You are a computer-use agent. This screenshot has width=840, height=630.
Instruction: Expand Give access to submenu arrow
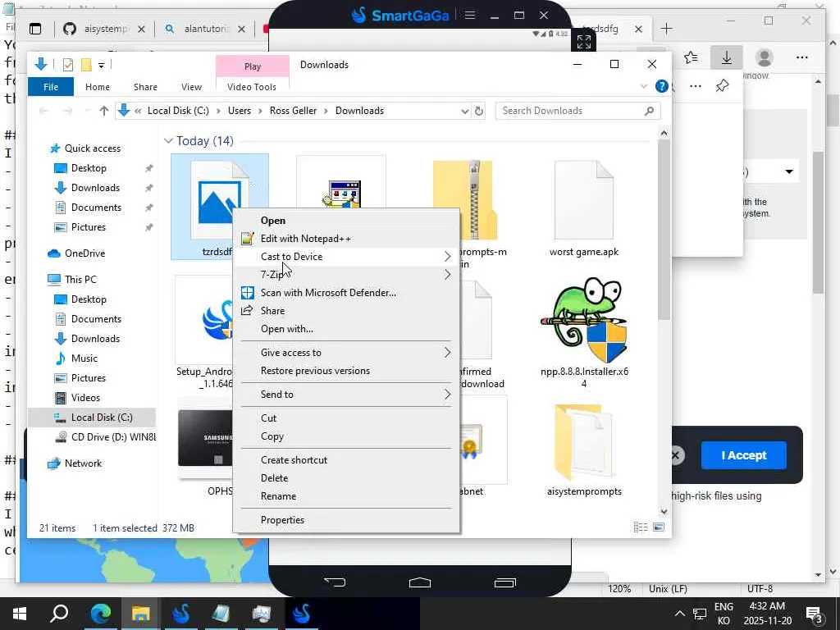pos(447,353)
